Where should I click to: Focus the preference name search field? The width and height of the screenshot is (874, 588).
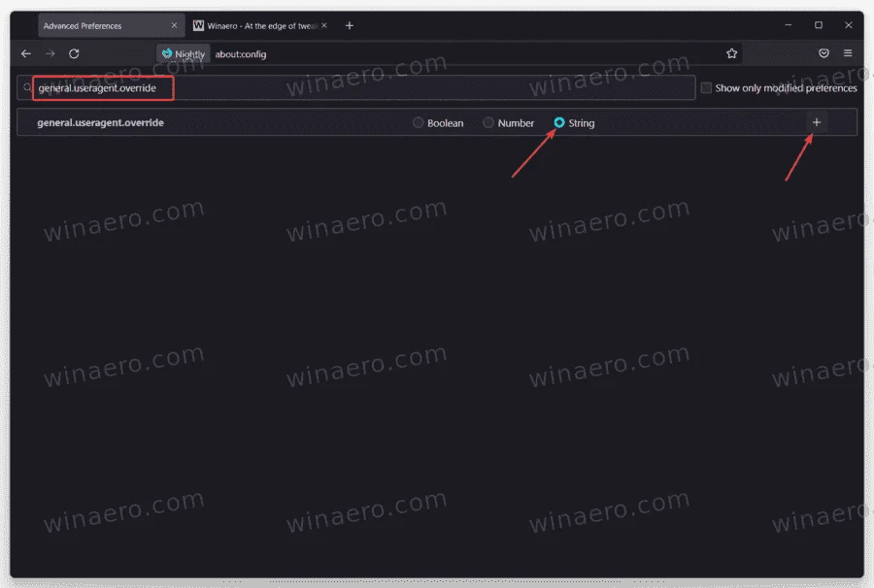pyautogui.click(x=356, y=88)
